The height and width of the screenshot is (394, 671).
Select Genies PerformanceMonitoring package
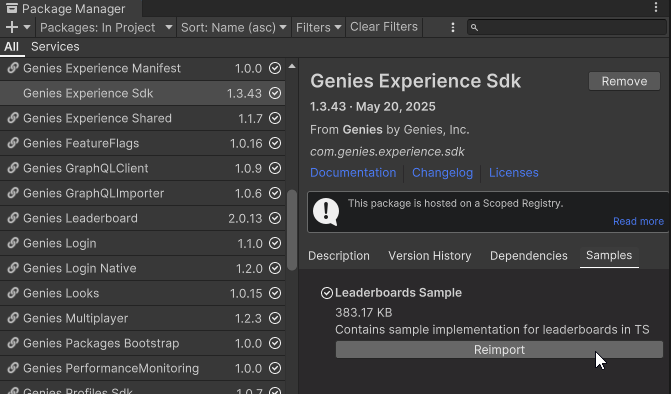click(x=143, y=368)
